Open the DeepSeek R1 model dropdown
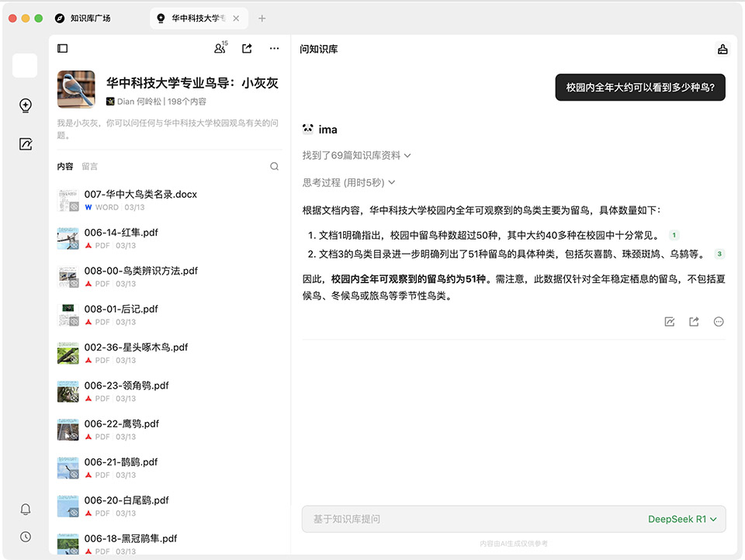 [681, 519]
